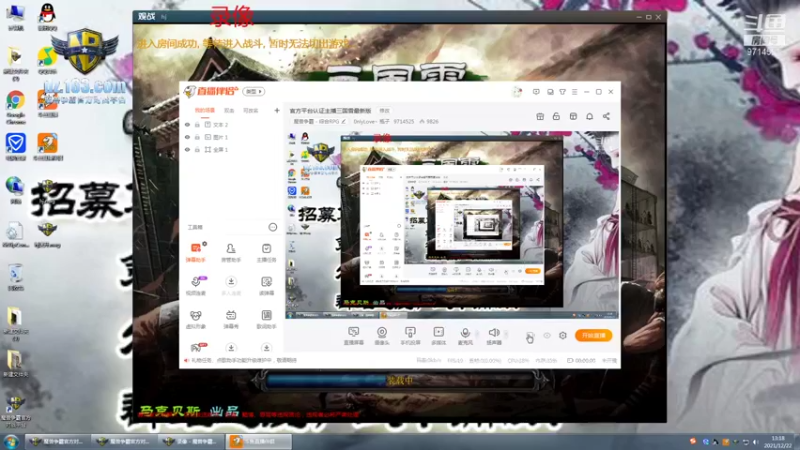Add a new scene with plus icon

pos(277,110)
